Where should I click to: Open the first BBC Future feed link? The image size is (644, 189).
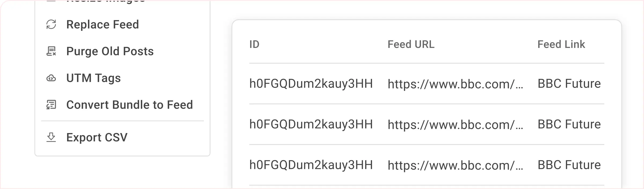569,83
